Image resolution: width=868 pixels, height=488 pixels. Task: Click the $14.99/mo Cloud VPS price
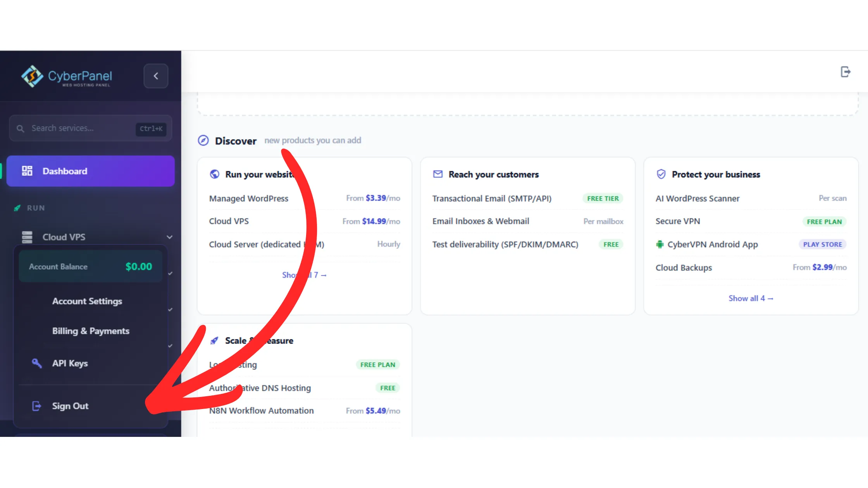click(381, 221)
